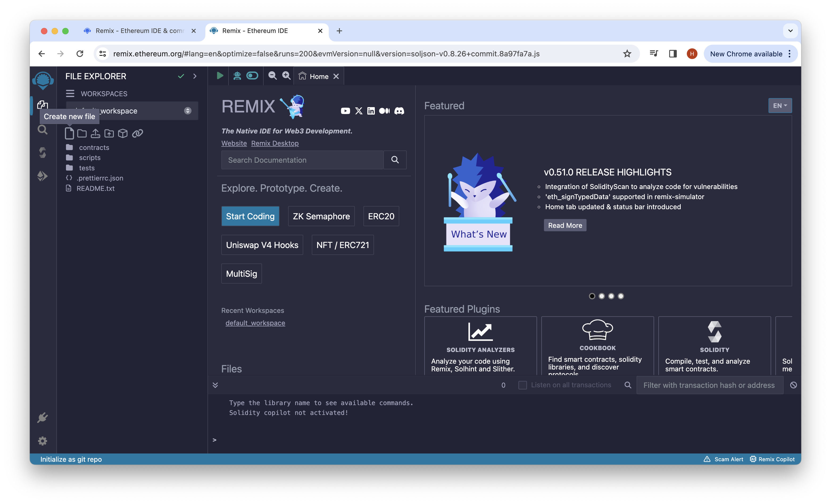Check Listen on all transactions
The height and width of the screenshot is (504, 831).
(522, 385)
